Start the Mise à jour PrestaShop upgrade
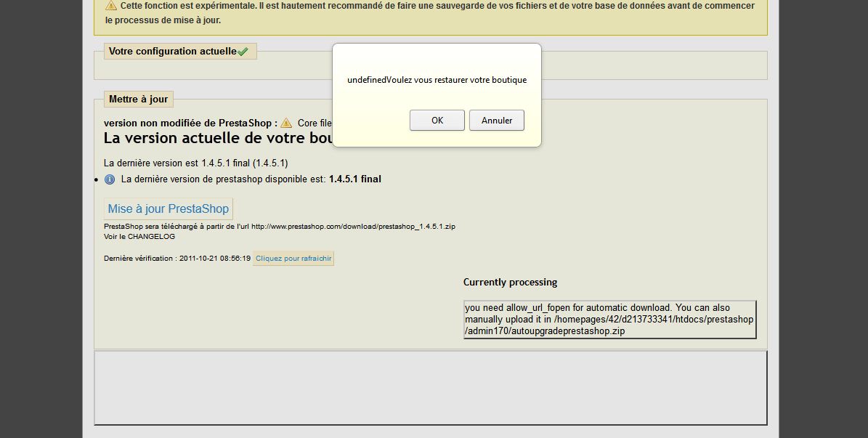This screenshot has width=868, height=438. (169, 208)
